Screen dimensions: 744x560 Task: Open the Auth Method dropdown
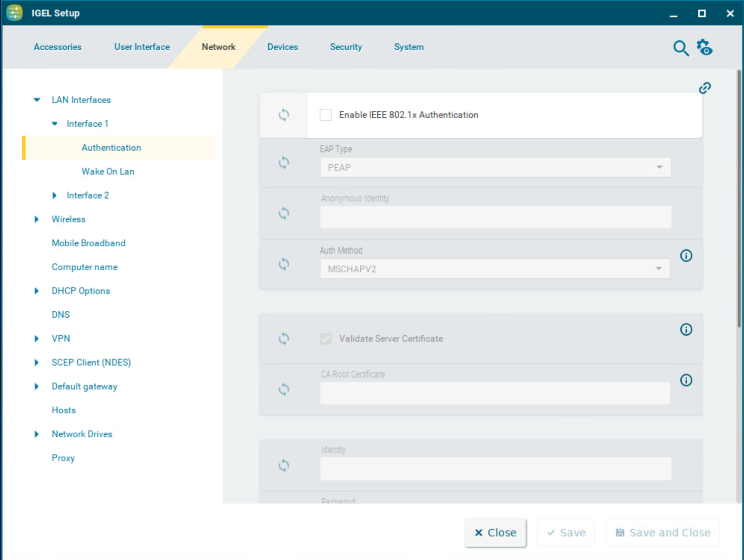(658, 269)
